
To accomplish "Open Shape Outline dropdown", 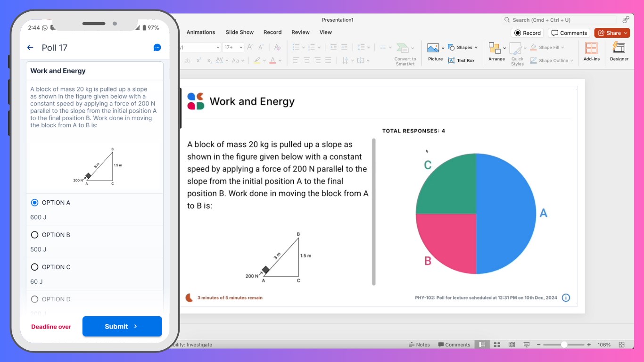I will click(x=552, y=60).
